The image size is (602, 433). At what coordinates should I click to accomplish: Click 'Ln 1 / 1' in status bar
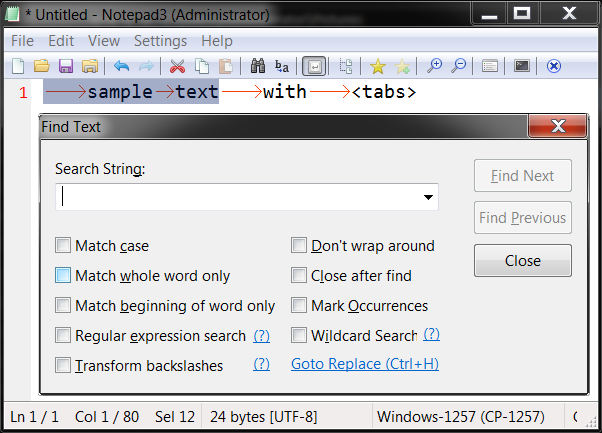pos(34,417)
